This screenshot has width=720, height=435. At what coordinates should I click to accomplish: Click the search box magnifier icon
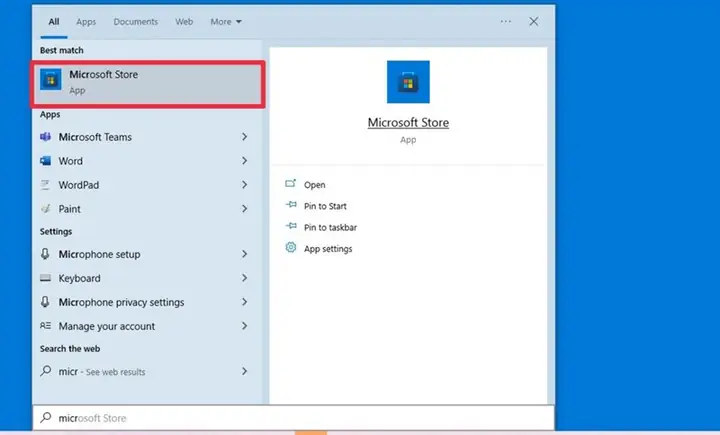45,418
